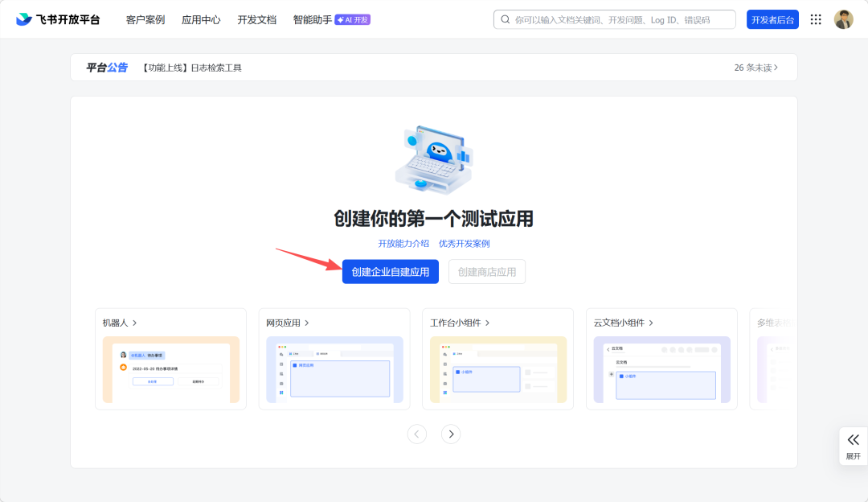The image size is (868, 502).
Task: Click the Feishu Open Platform logo
Action: coord(58,19)
